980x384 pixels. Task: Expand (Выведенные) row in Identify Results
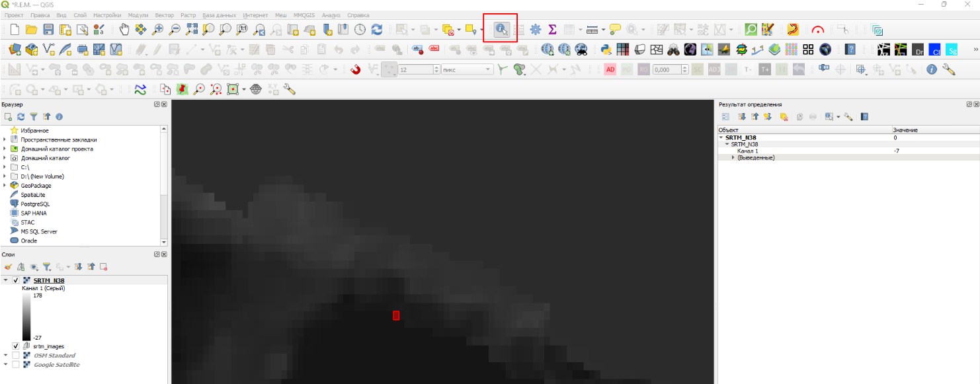pyautogui.click(x=733, y=157)
